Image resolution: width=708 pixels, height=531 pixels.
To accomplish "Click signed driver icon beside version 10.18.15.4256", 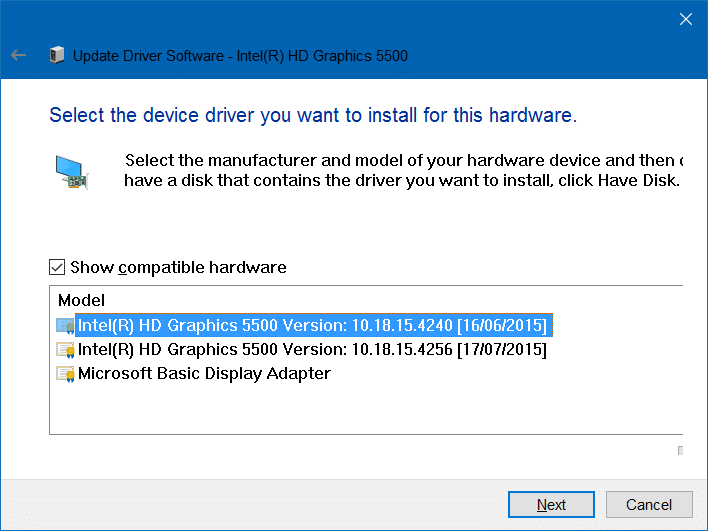I will point(65,349).
